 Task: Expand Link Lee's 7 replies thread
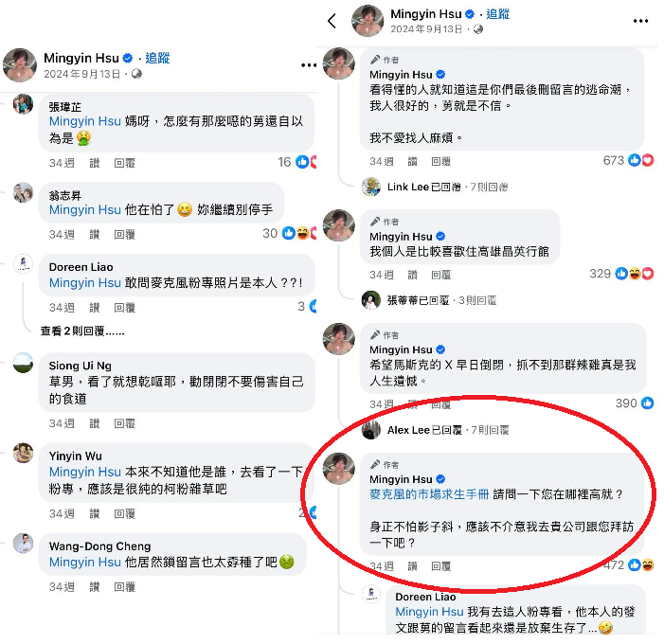(x=447, y=187)
